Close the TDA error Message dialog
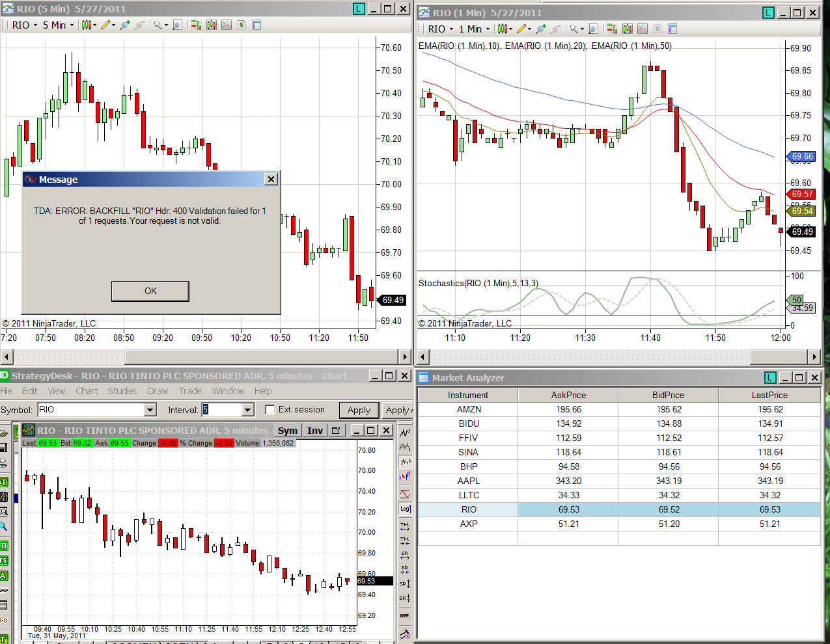This screenshot has width=830, height=644. point(271,179)
